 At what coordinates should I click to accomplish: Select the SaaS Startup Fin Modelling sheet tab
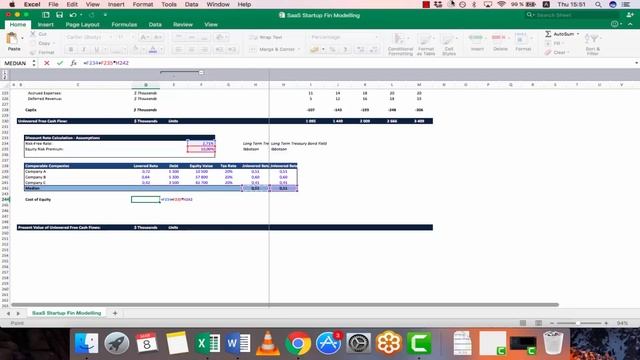(x=67, y=313)
